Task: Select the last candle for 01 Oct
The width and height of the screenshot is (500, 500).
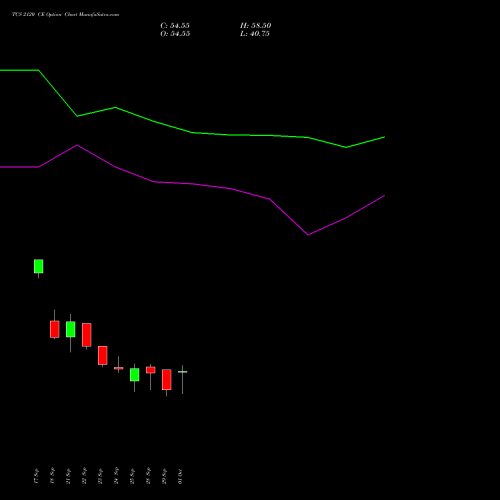Action: [183, 372]
